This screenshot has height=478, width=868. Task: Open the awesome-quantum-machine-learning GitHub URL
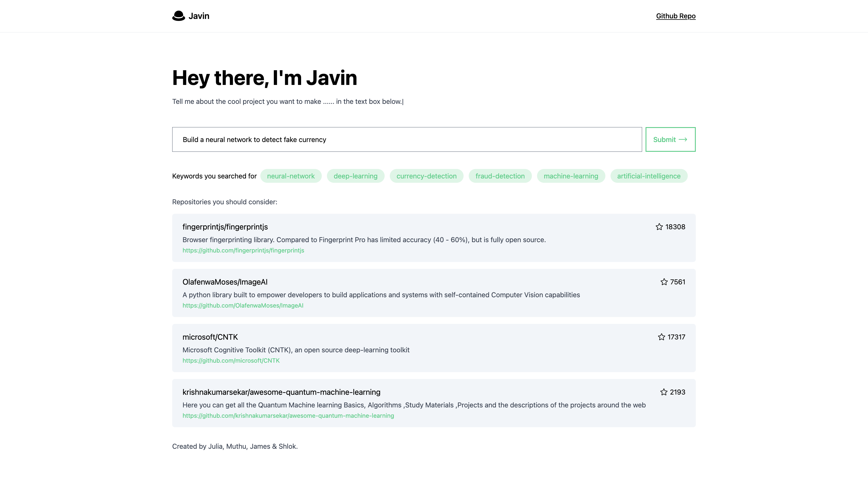click(x=288, y=416)
